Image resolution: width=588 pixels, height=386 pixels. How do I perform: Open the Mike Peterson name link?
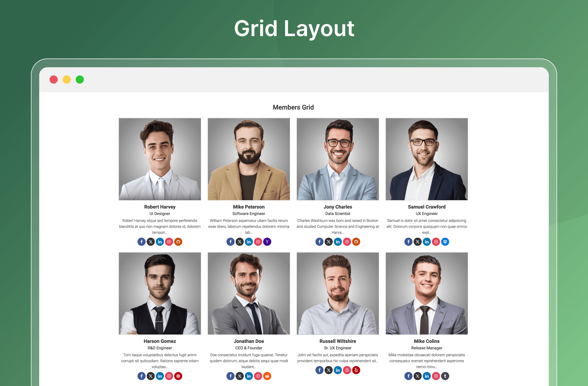coord(249,207)
